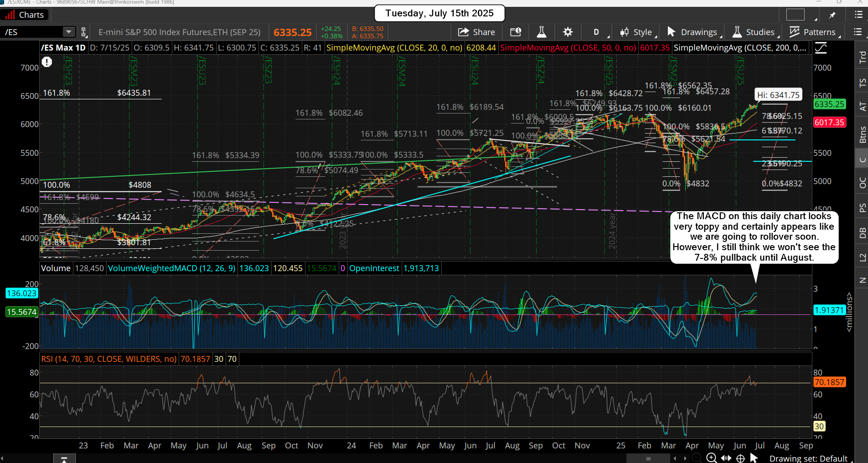Click the /ES Max 1D chart label
This screenshot has height=463, width=868.
click(x=63, y=48)
